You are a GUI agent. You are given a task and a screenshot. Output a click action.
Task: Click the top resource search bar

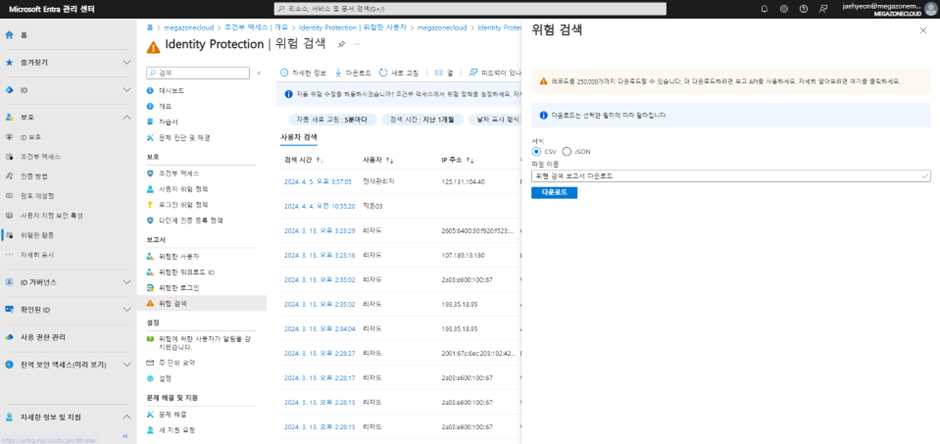(x=471, y=9)
